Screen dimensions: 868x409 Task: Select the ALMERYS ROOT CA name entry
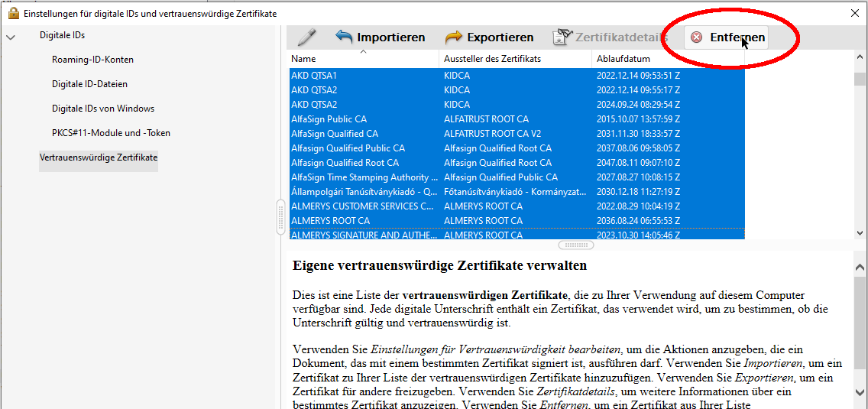[x=331, y=221]
